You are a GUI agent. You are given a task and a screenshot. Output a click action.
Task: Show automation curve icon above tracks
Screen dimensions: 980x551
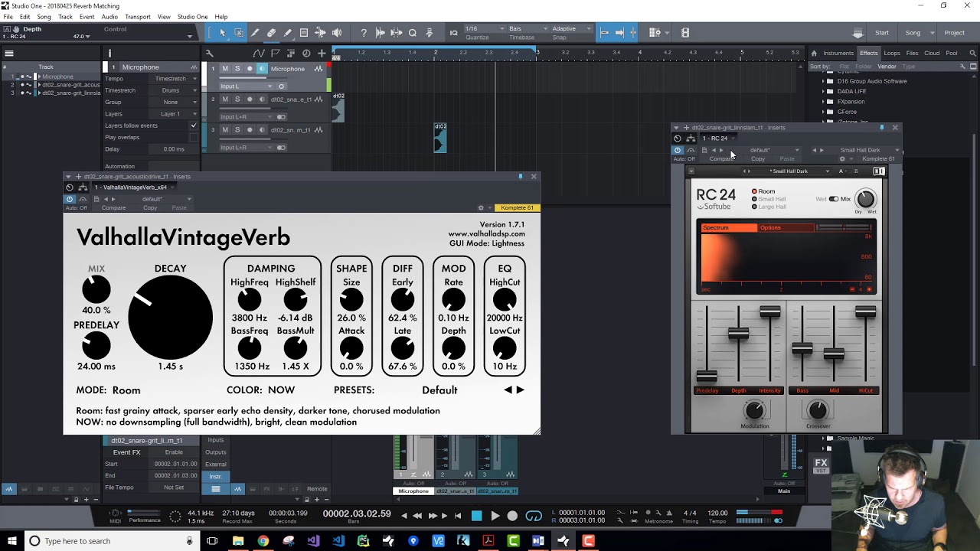click(x=259, y=54)
